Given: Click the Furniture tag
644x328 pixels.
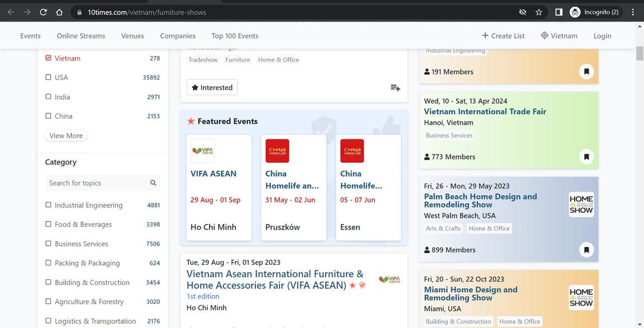Looking at the screenshot, I should pyautogui.click(x=238, y=59).
